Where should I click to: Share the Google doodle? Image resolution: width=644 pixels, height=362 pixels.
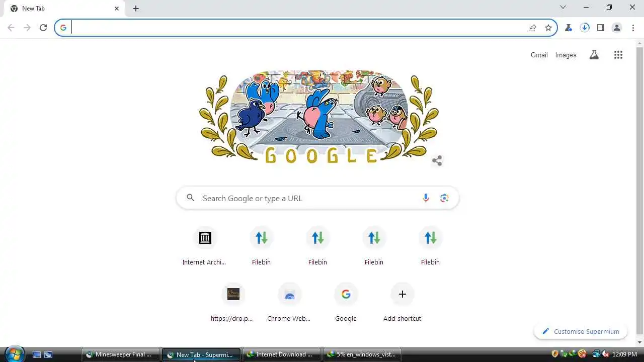[437, 161]
